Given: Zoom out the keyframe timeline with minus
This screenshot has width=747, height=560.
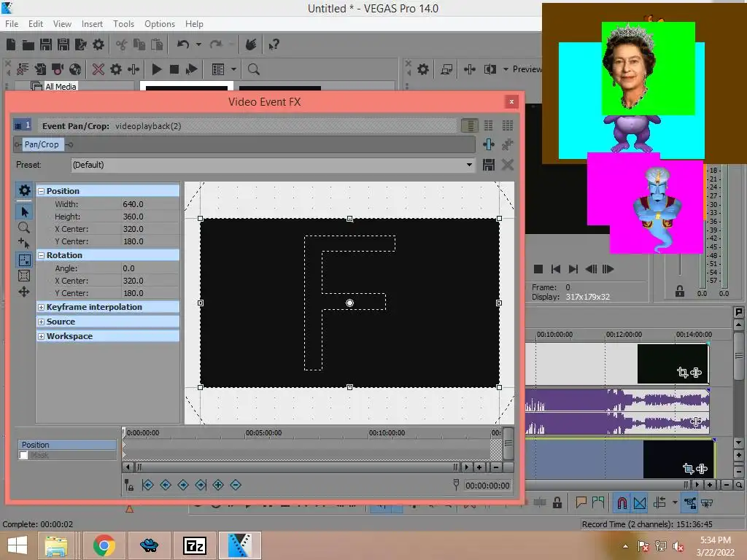Looking at the screenshot, I should [x=496, y=467].
